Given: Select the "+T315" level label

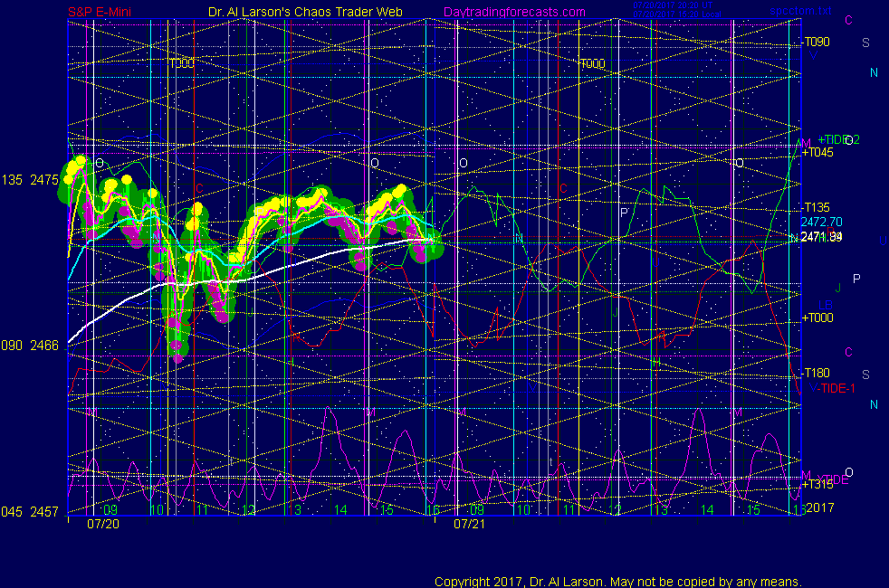Looking at the screenshot, I should tap(817, 484).
